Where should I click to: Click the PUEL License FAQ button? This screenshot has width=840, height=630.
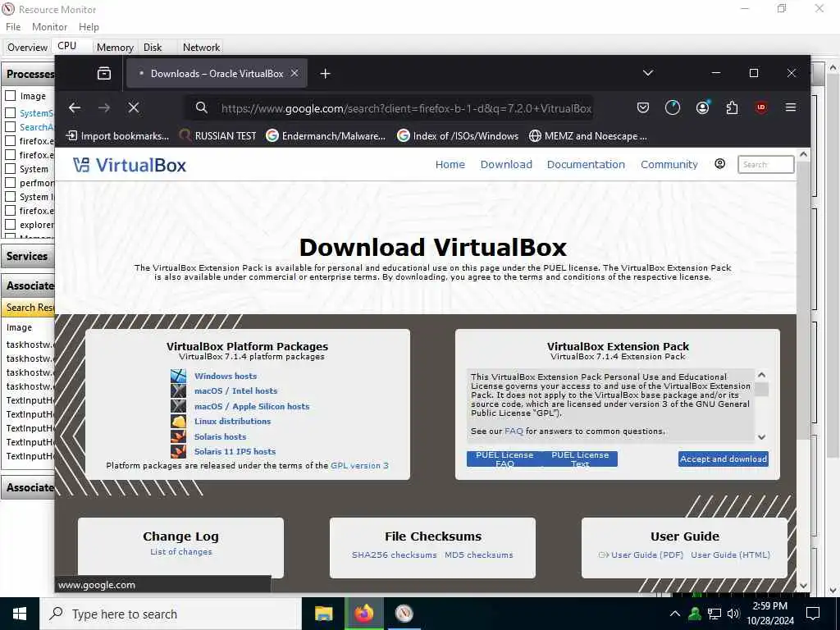504,459
